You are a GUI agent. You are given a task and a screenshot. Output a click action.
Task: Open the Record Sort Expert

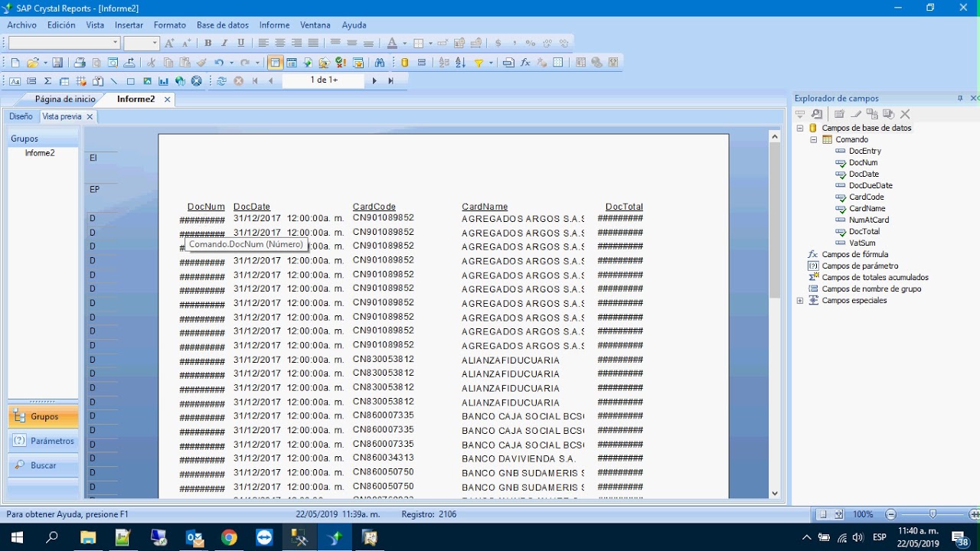(460, 63)
